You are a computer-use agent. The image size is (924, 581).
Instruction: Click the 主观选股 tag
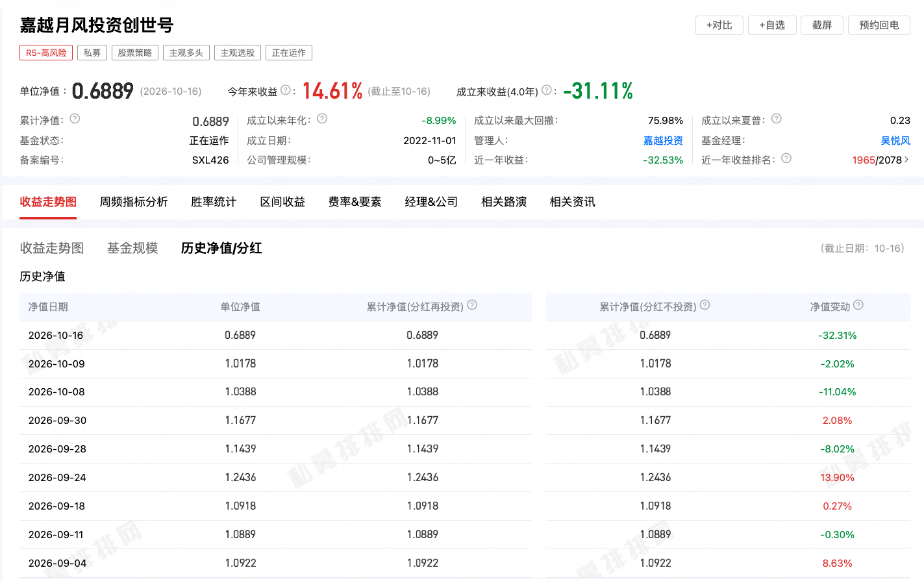(x=238, y=53)
